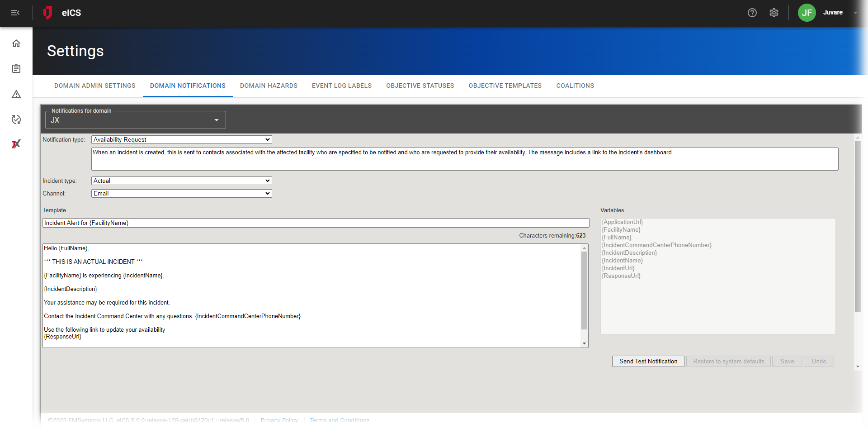Open the Objective Templates tab
This screenshot has width=868, height=429.
click(505, 86)
